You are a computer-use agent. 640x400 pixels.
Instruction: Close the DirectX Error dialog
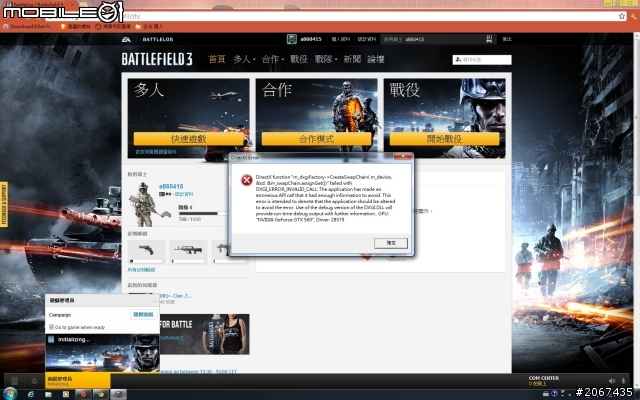403,156
